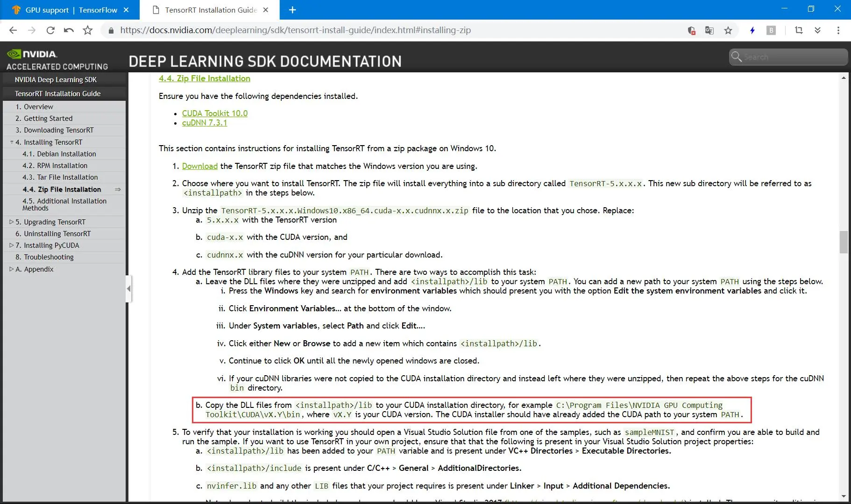851x504 pixels.
Task: Open 4.2. RPM Installation
Action: [x=55, y=166]
